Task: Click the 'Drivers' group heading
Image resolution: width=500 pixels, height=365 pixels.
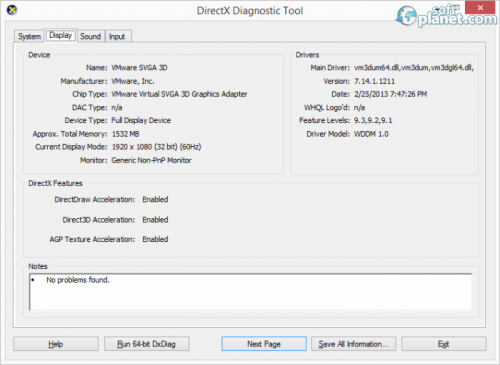Action: [x=307, y=55]
